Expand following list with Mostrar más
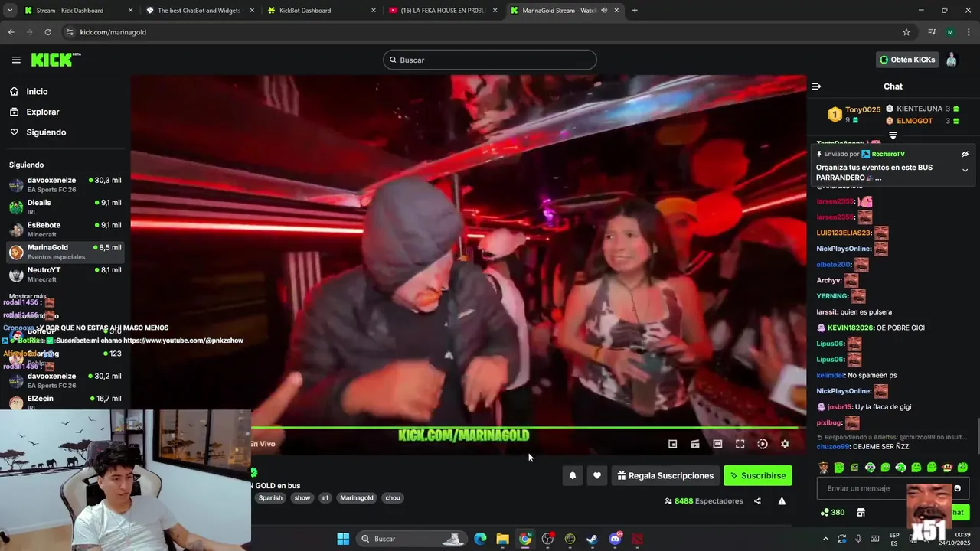Image resolution: width=980 pixels, height=551 pixels. coord(28,296)
